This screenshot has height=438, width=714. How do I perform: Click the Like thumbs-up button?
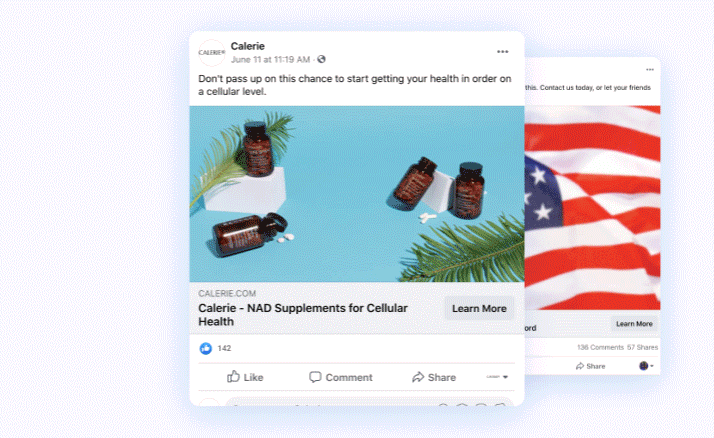coord(245,377)
